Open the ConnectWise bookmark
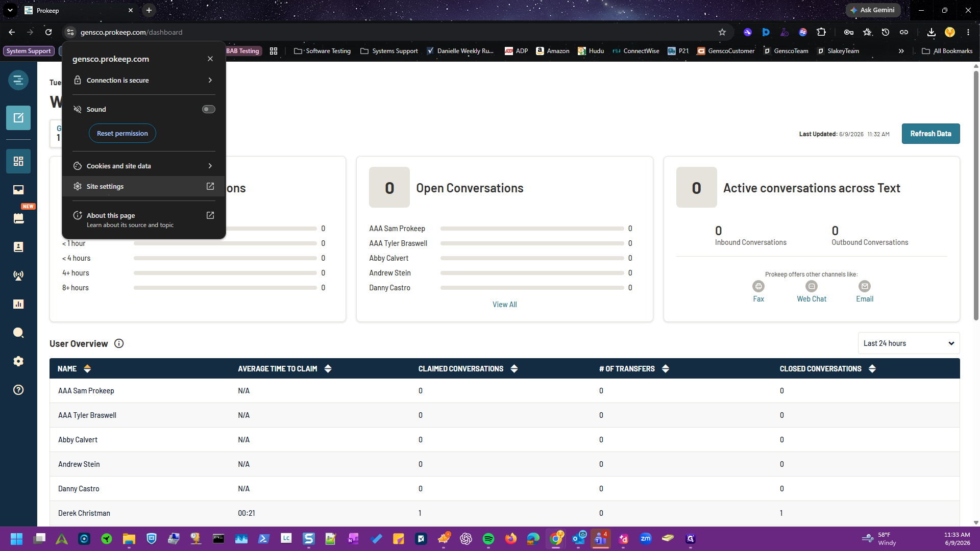980x551 pixels. point(636,51)
